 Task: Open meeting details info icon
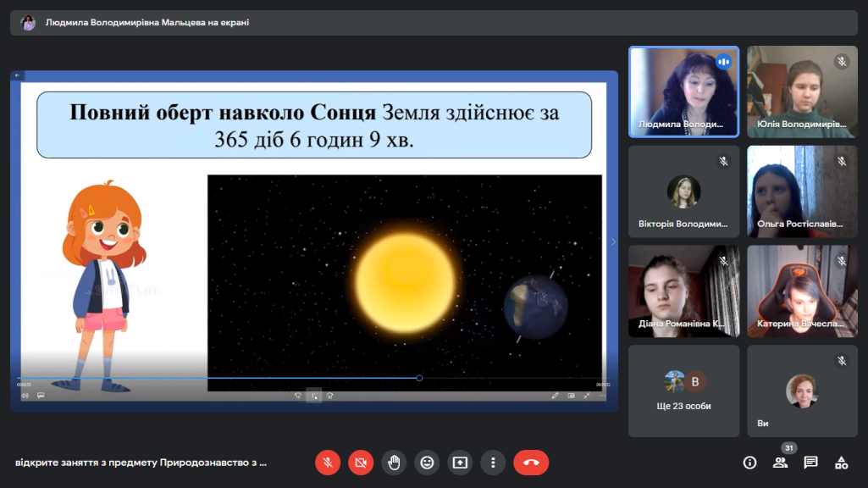tap(749, 463)
